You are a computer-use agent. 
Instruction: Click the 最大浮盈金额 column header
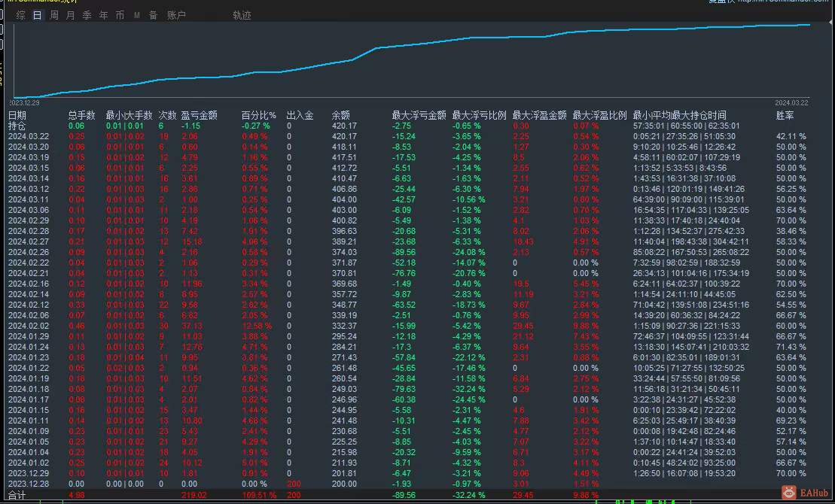click(x=539, y=116)
